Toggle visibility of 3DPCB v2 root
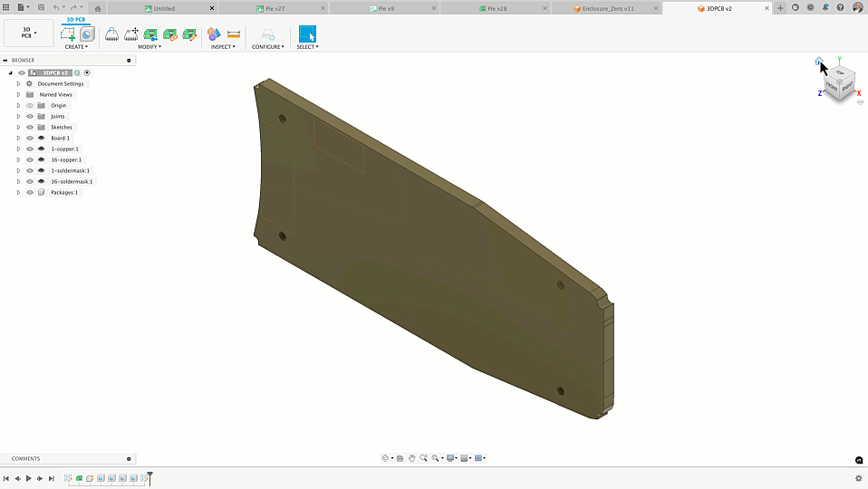 [22, 73]
